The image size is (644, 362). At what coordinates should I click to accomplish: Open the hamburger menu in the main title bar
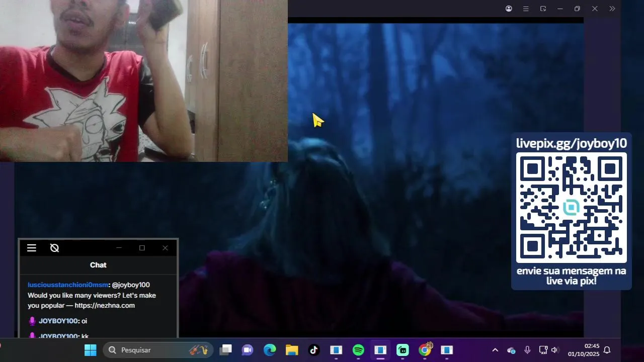(x=526, y=9)
